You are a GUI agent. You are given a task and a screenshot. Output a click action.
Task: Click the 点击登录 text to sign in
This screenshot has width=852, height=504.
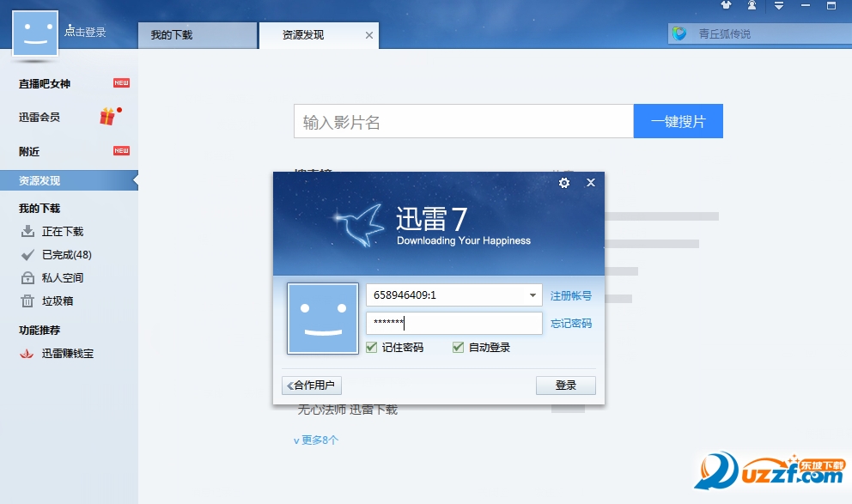click(85, 32)
